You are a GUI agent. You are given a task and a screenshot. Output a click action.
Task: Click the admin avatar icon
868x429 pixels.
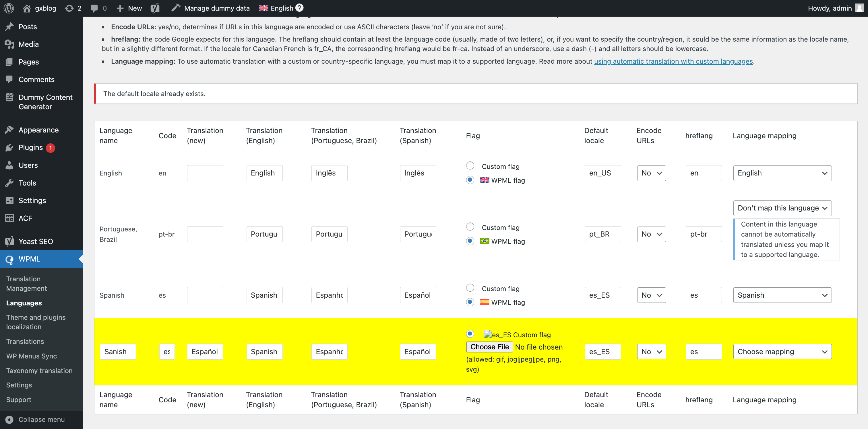click(859, 8)
